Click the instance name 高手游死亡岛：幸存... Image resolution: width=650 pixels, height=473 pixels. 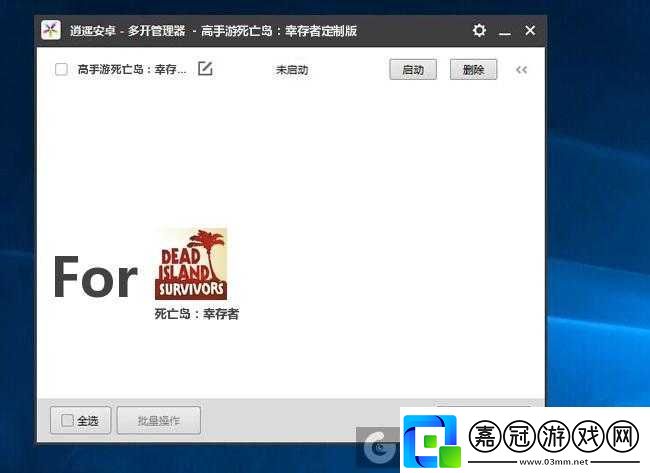pyautogui.click(x=132, y=69)
